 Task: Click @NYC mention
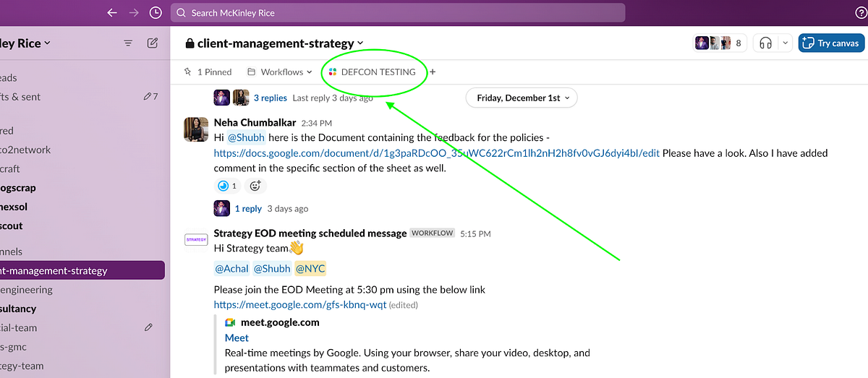(x=310, y=269)
